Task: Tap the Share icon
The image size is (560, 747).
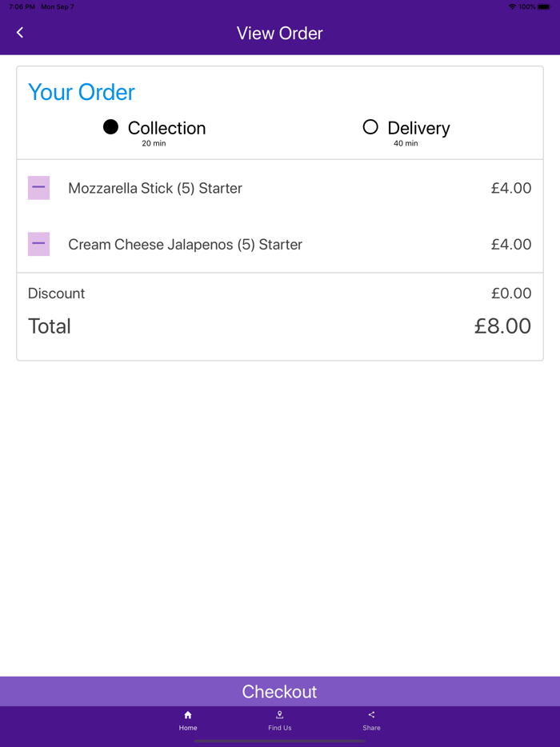Action: tap(371, 715)
